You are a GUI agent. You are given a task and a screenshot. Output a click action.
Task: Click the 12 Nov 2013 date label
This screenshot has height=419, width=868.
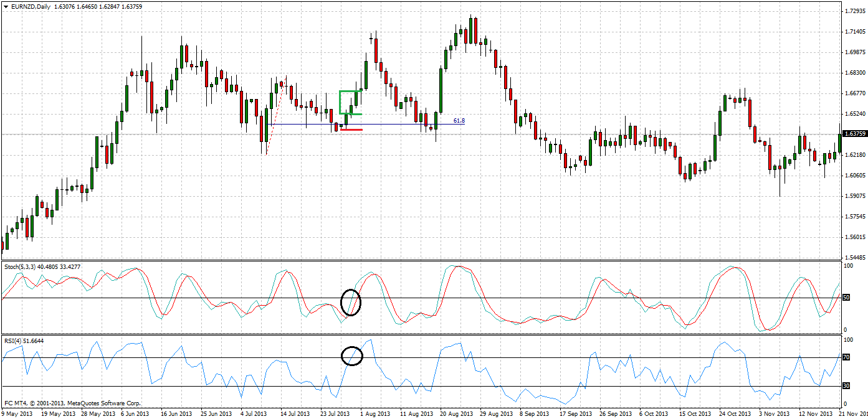click(815, 413)
